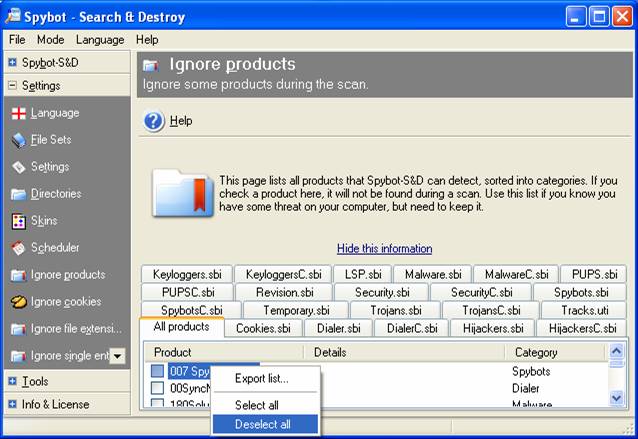The height and width of the screenshot is (439, 638).
Task: Click the Help text link beside question icon
Action: coord(181,121)
